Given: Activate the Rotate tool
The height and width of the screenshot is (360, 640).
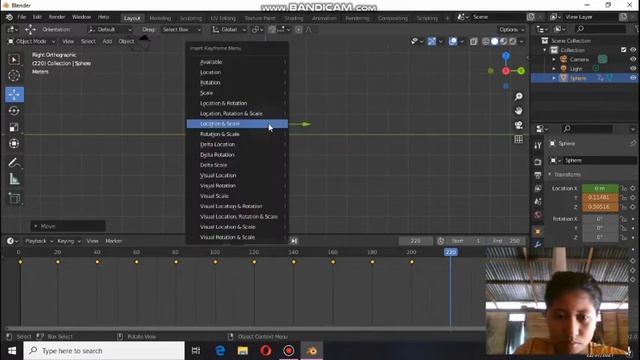Looking at the screenshot, I should pyautogui.click(x=14, y=111).
